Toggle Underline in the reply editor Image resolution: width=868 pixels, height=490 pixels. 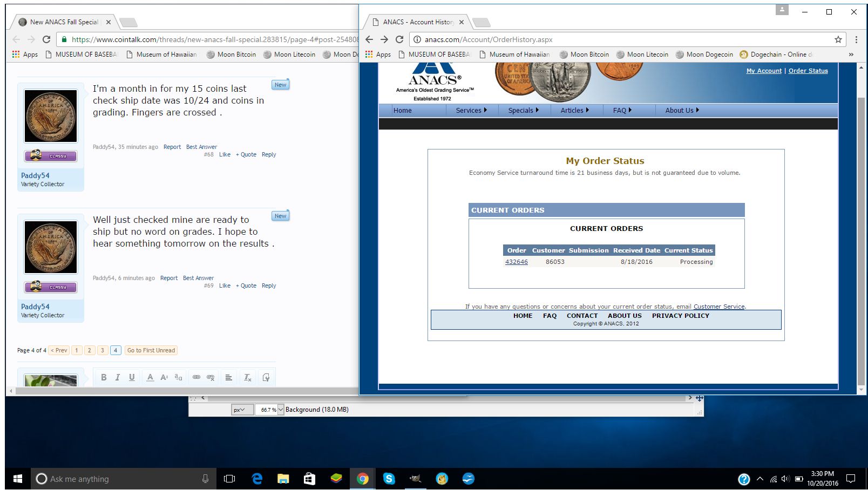132,377
